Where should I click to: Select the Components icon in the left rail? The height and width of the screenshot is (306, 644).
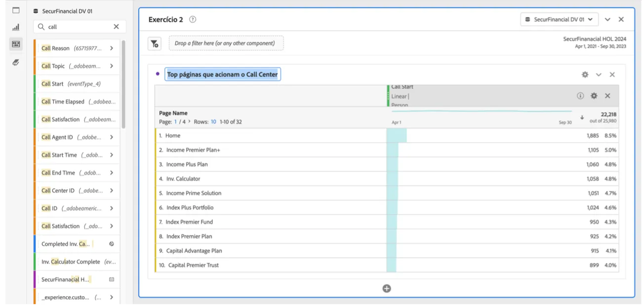coord(16,44)
